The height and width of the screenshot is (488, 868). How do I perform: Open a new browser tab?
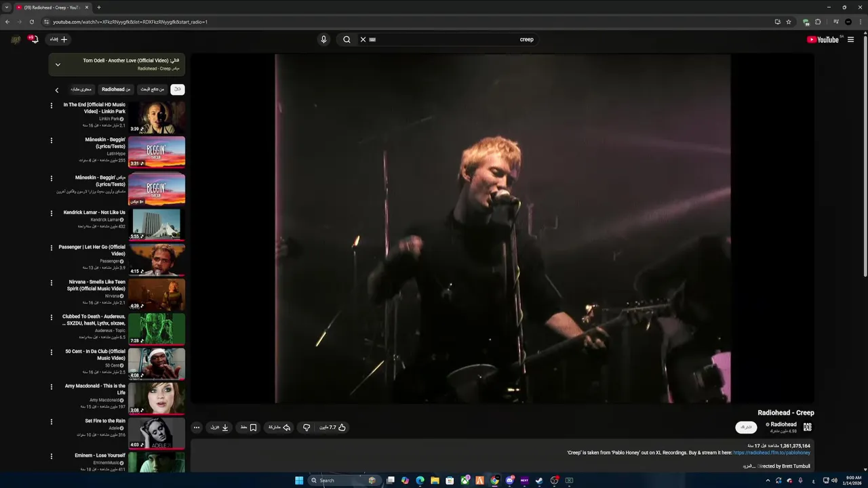tap(98, 7)
